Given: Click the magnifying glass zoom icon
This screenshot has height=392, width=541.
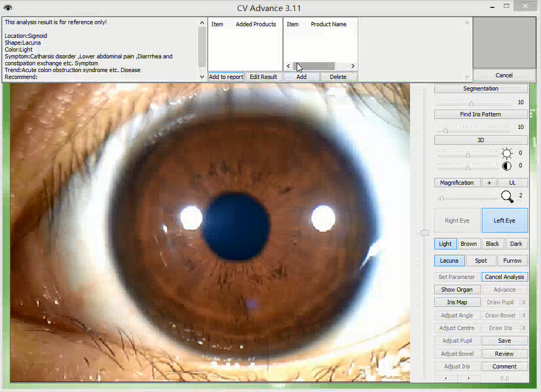Looking at the screenshot, I should (x=506, y=196).
